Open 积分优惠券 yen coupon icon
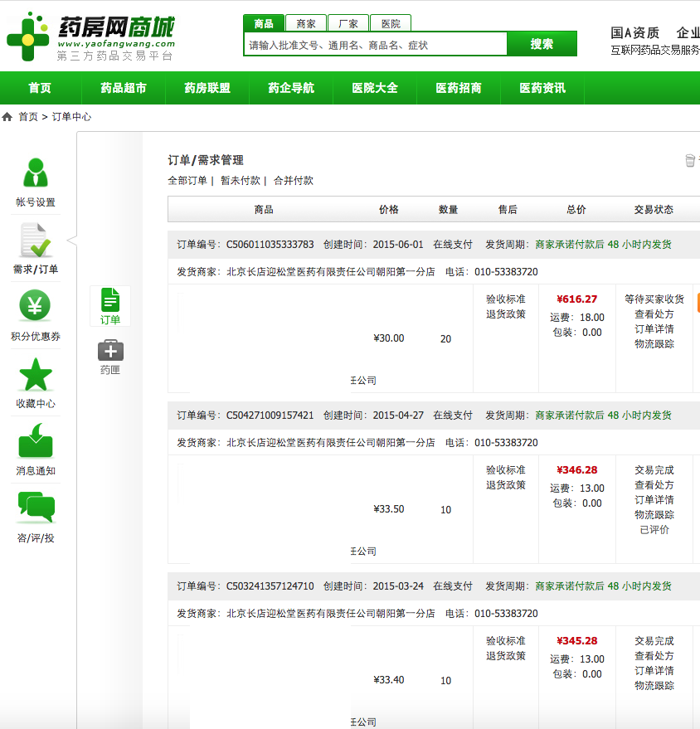Viewport: 700px width, 729px height. [x=35, y=305]
